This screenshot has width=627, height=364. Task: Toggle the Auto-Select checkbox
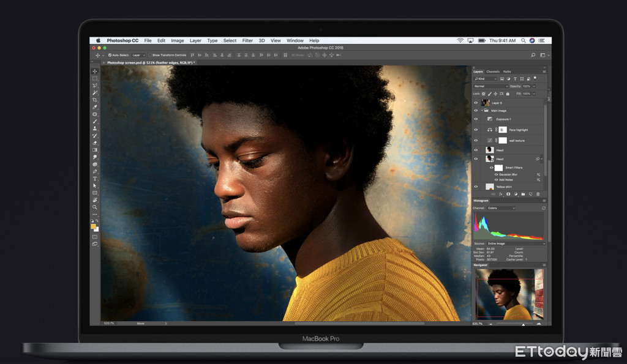(x=110, y=55)
